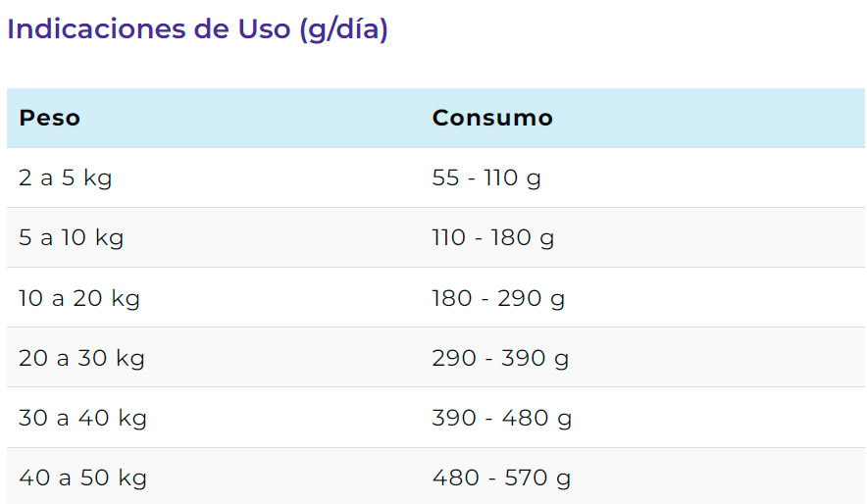Image resolution: width=867 pixels, height=504 pixels.
Task: Select the '480 - 570 g' consumption value
Action: tap(501, 478)
